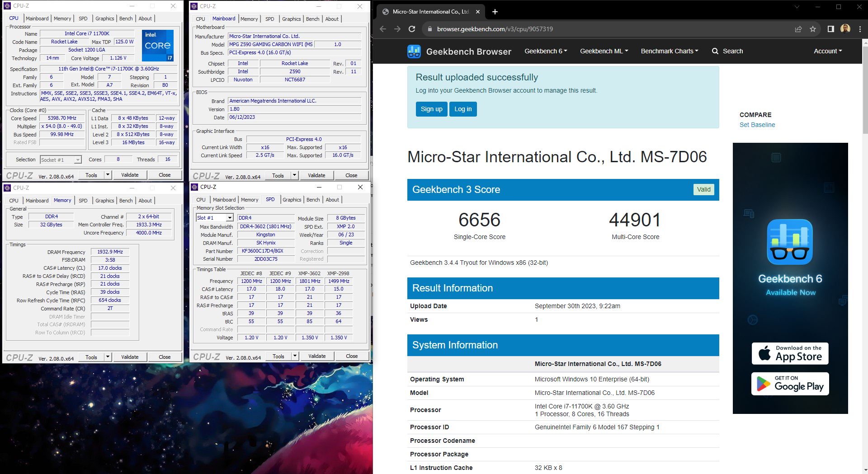The height and width of the screenshot is (474, 868).
Task: Open a new browser tab
Action: (495, 12)
